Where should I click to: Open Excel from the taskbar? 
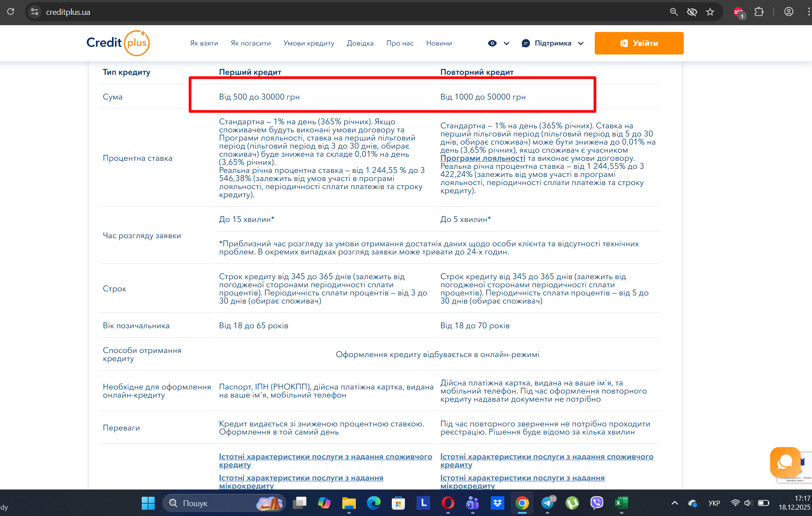(621, 503)
